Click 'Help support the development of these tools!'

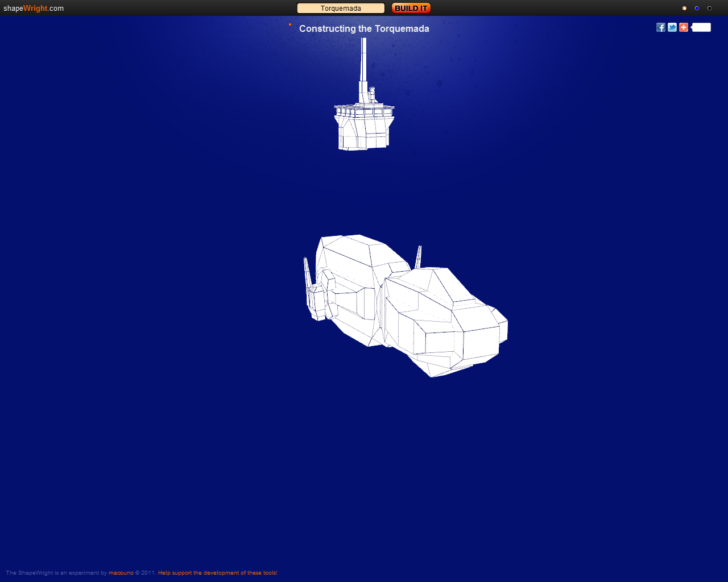[x=218, y=573]
